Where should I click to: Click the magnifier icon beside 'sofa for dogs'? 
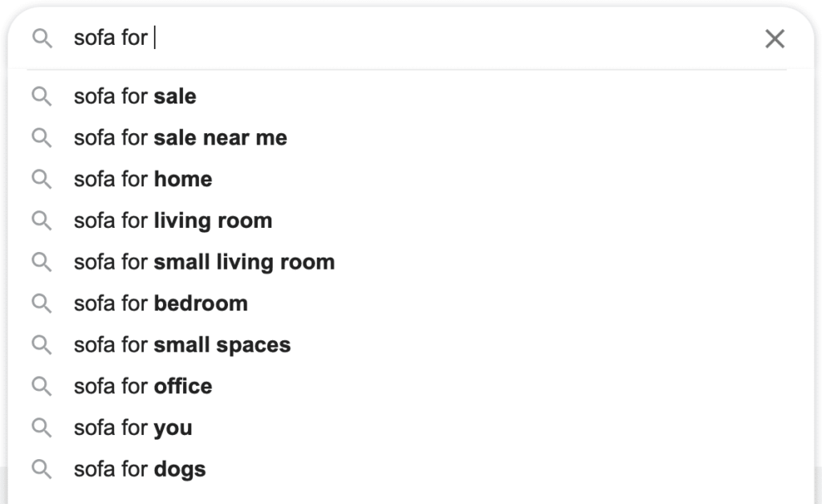coord(42,469)
